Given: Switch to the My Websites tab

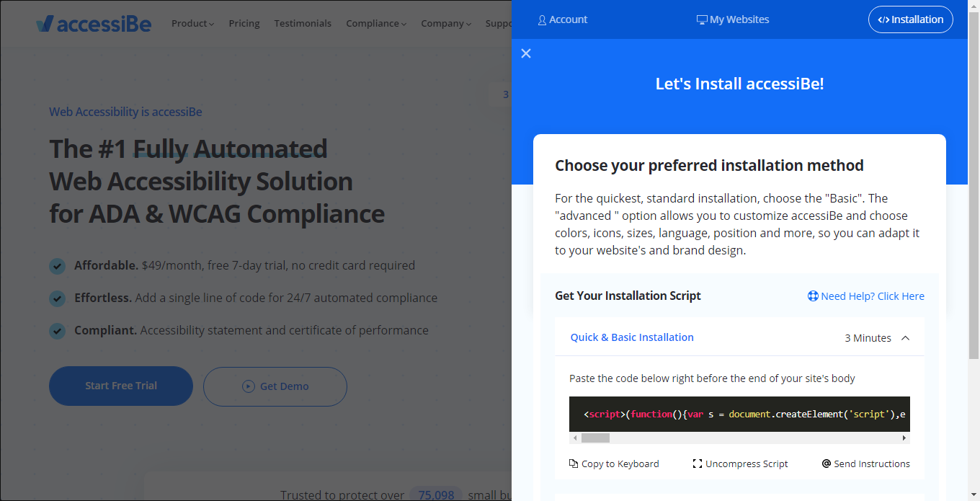Looking at the screenshot, I should [733, 20].
